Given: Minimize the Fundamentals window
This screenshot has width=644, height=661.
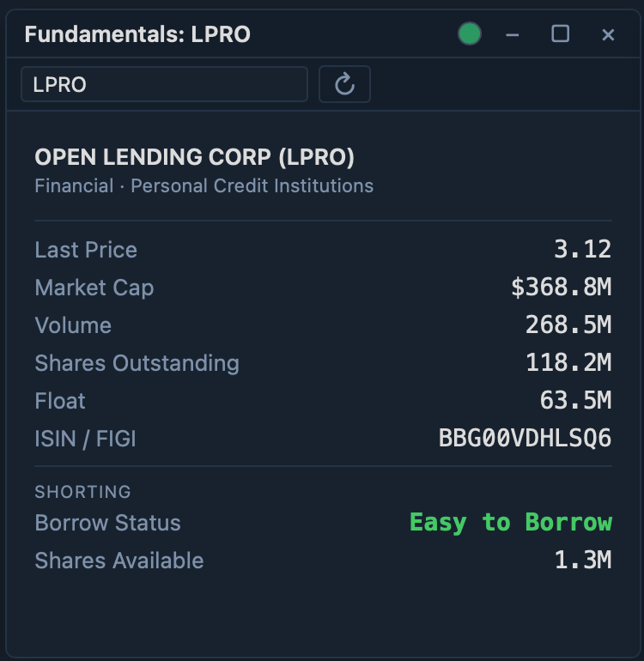Looking at the screenshot, I should (x=512, y=34).
